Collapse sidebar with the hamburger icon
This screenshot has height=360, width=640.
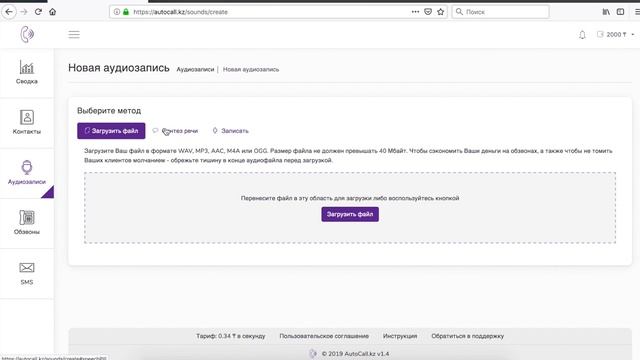tap(74, 34)
